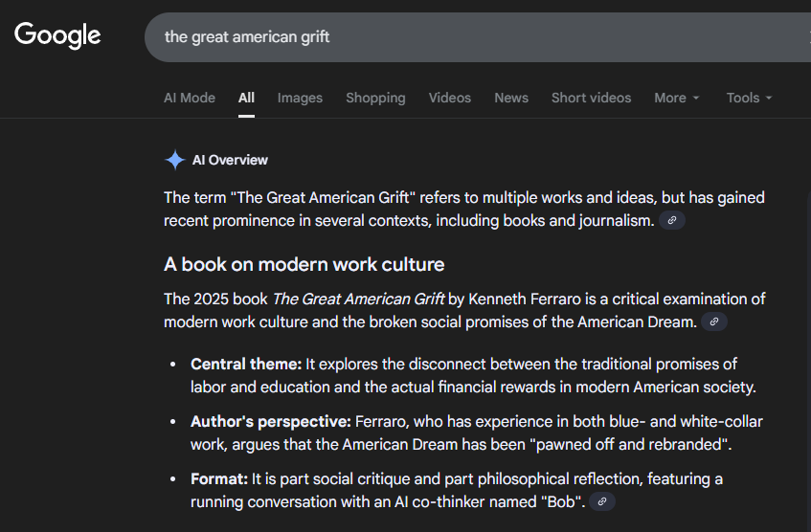Screen dimensions: 811x532
Task: Select the All results tab
Action: tap(246, 98)
